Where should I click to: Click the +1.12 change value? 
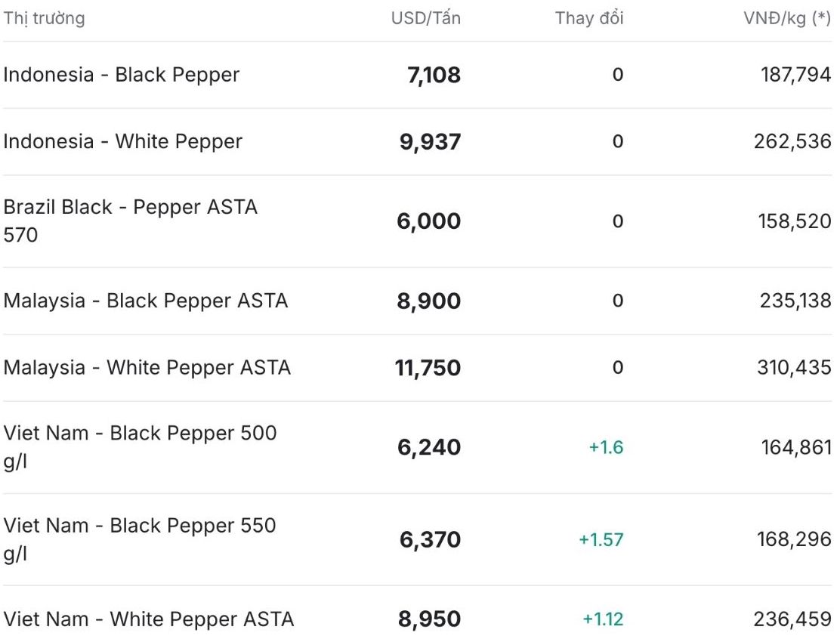tap(604, 619)
